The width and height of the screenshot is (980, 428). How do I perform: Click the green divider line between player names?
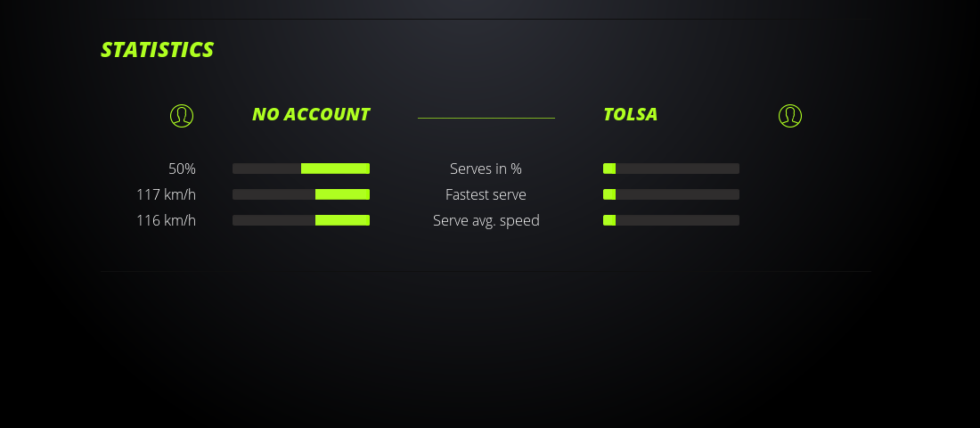click(x=486, y=118)
